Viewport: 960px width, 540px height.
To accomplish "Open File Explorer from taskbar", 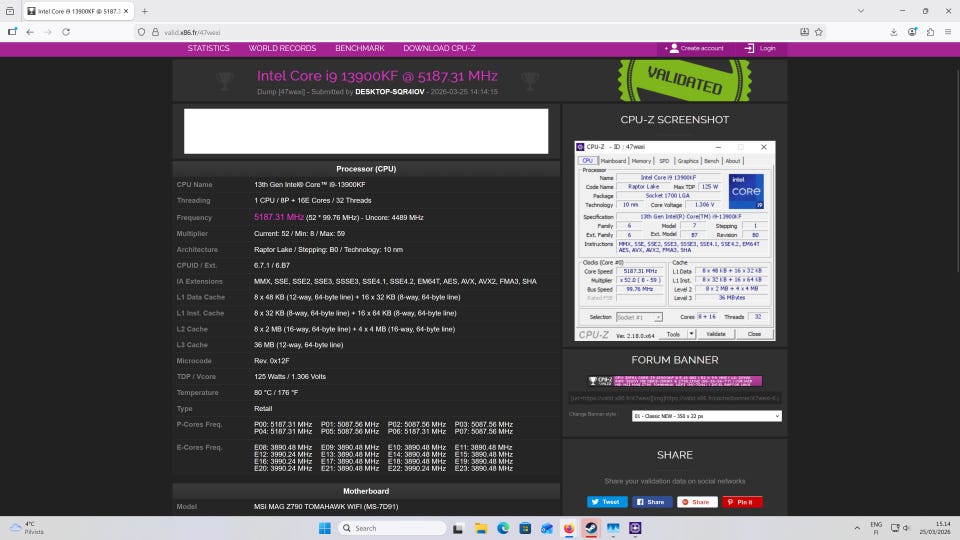I will tap(481, 528).
